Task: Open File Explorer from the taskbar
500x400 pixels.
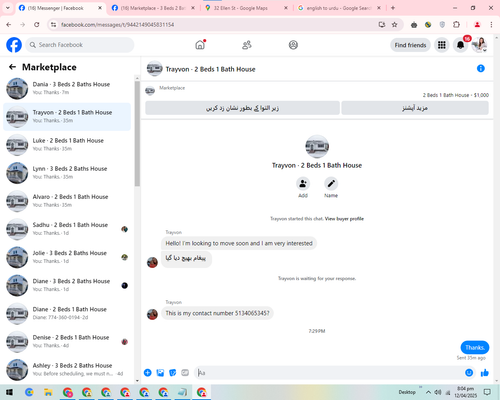Action: 48,392
